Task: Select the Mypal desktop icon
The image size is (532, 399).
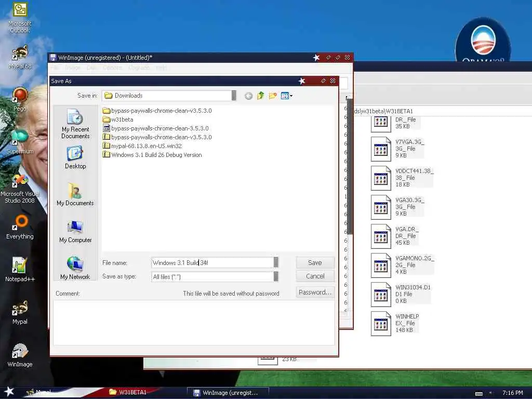Action: 20,312
